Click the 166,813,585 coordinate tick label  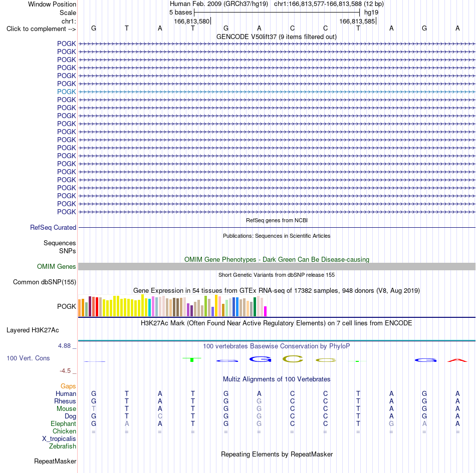click(x=357, y=21)
